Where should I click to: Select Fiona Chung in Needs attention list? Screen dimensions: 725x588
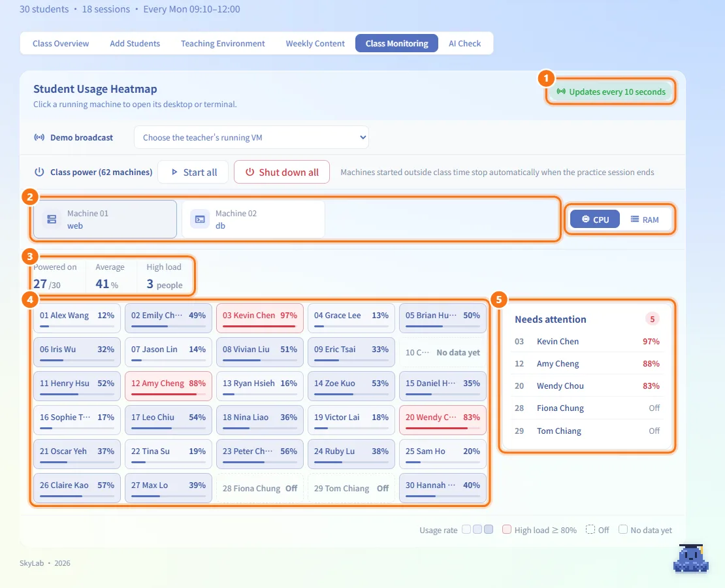pos(587,408)
